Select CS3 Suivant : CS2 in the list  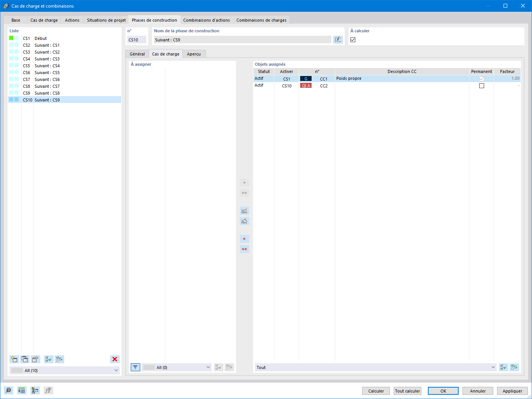pos(65,52)
